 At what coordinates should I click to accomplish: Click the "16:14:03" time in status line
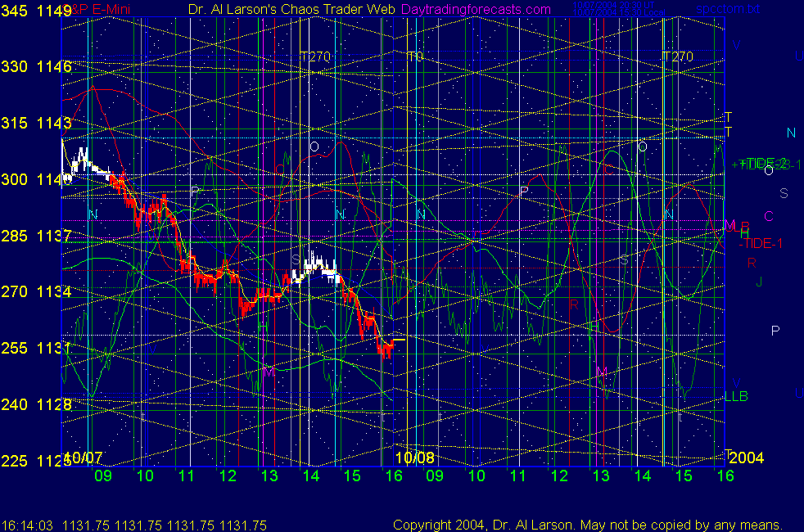[x=27, y=525]
